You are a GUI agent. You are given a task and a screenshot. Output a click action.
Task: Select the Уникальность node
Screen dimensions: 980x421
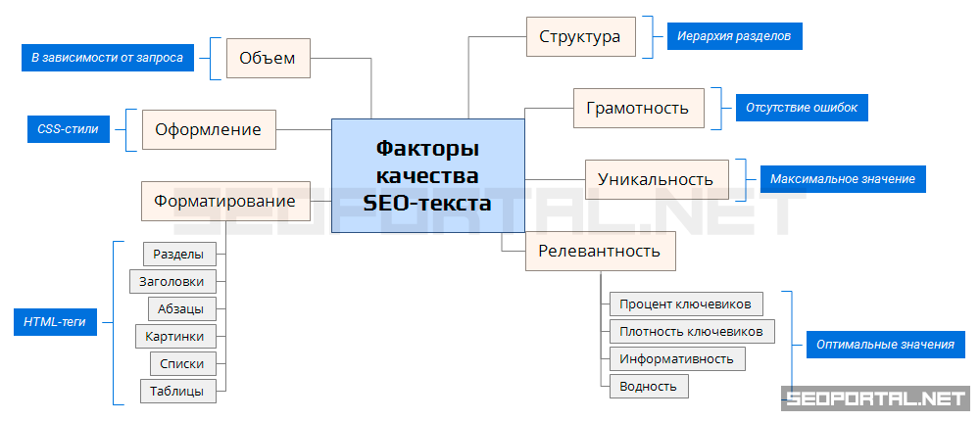click(656, 179)
